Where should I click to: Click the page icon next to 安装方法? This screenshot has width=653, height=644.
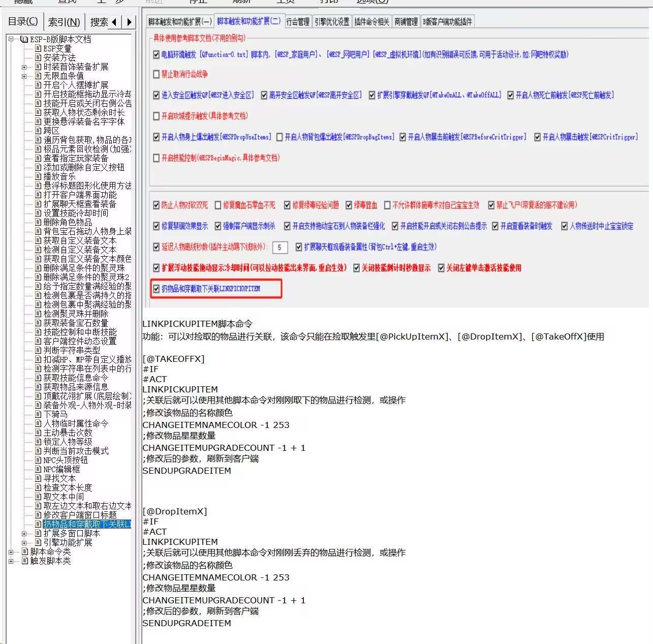click(38, 57)
